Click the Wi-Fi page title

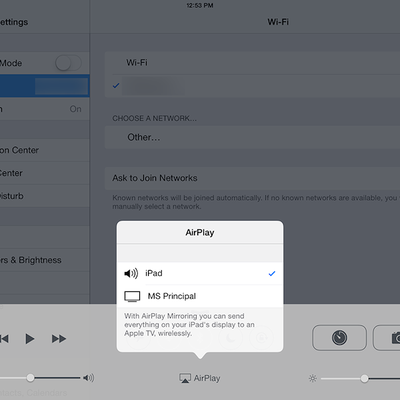pyautogui.click(x=278, y=22)
